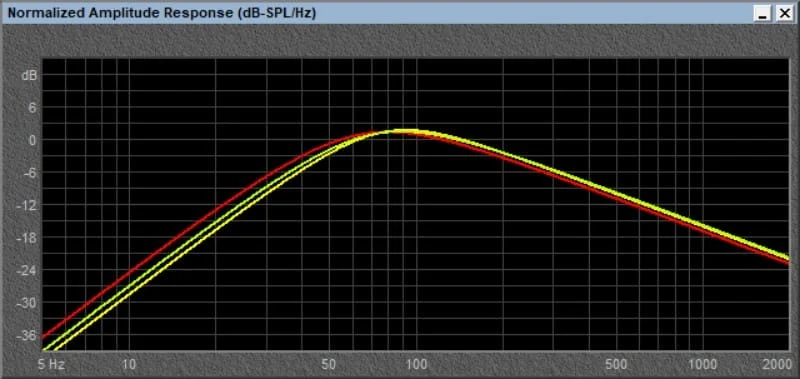Click the '6' dB axis label
The width and height of the screenshot is (800, 379).
33,108
